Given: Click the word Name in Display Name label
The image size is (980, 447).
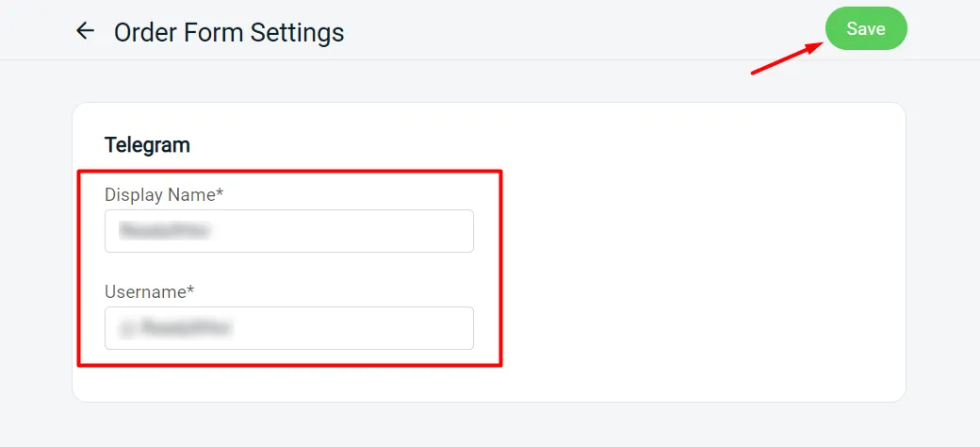Looking at the screenshot, I should coord(191,195).
